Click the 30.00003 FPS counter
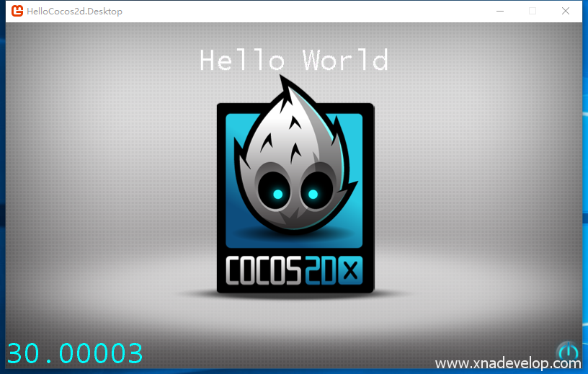 coord(75,353)
